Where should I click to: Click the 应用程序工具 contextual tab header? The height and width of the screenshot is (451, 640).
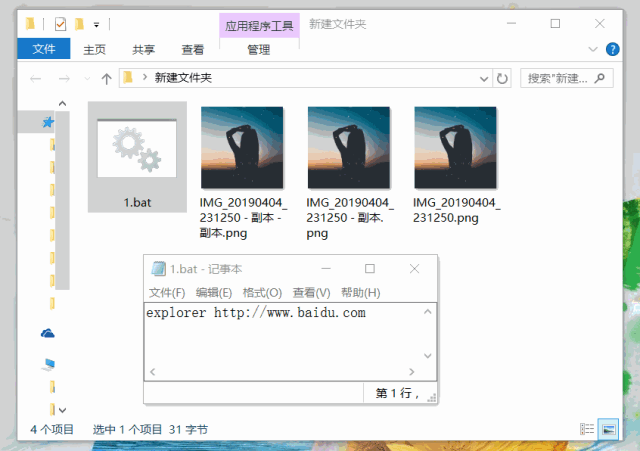259,26
